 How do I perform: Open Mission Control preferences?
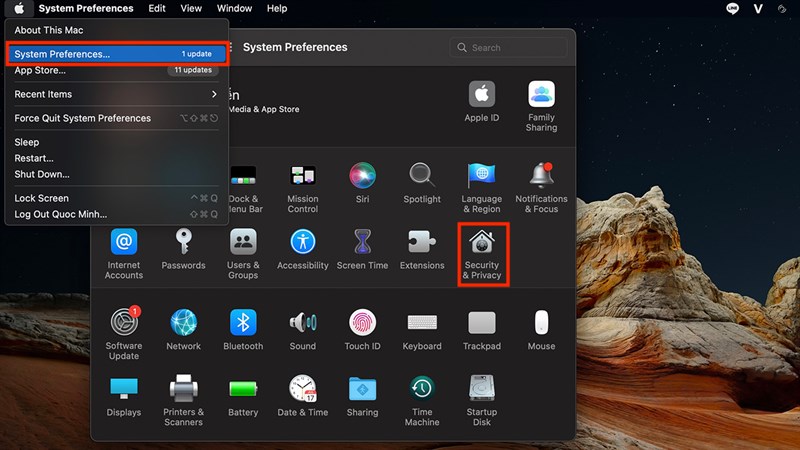click(303, 188)
